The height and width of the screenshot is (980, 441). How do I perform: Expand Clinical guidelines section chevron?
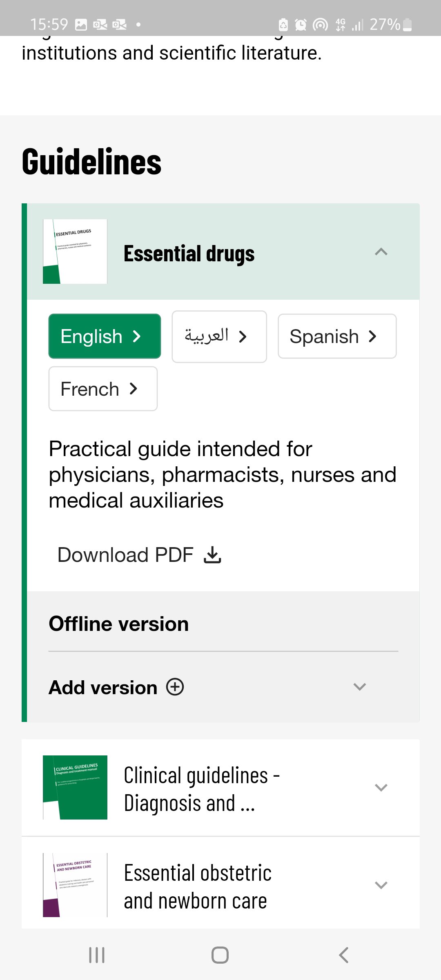[381, 788]
